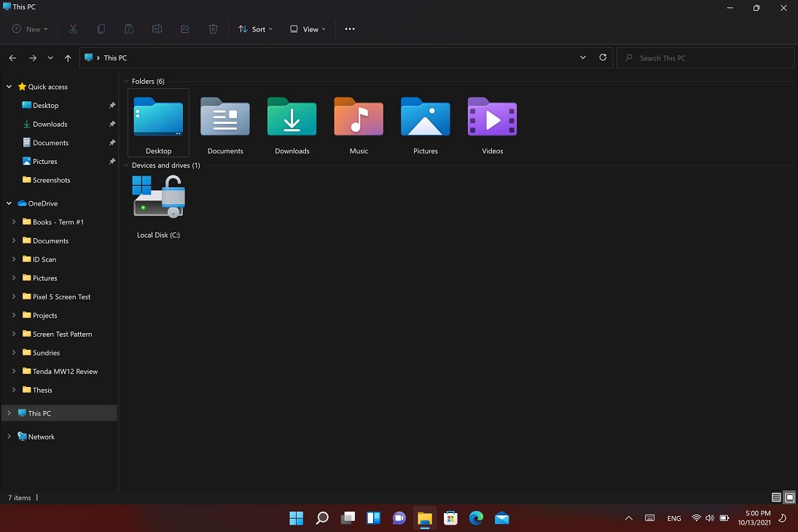Click the Share icon in toolbar
The image size is (798, 532).
(x=185, y=29)
